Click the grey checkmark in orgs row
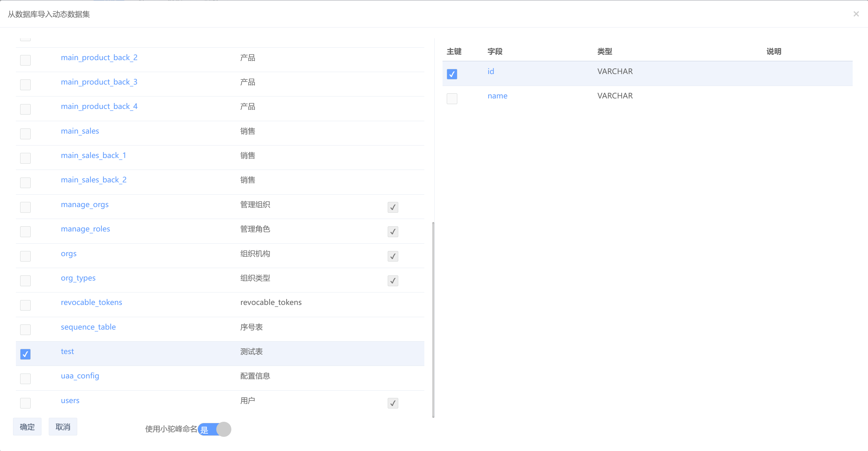 tap(393, 256)
